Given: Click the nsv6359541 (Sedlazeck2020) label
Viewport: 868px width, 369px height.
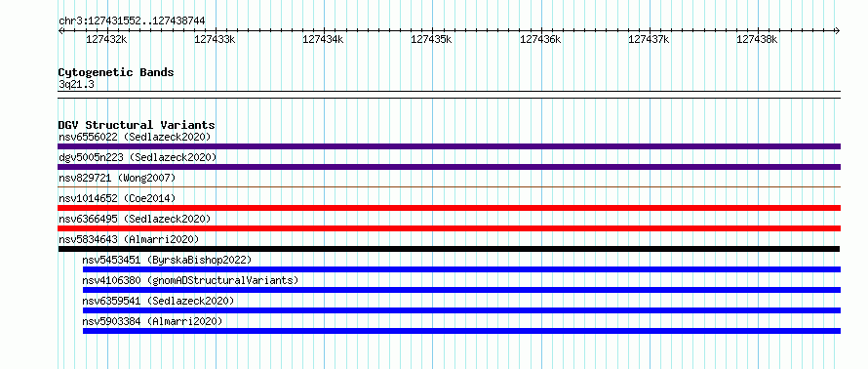Looking at the screenshot, I should [158, 301].
